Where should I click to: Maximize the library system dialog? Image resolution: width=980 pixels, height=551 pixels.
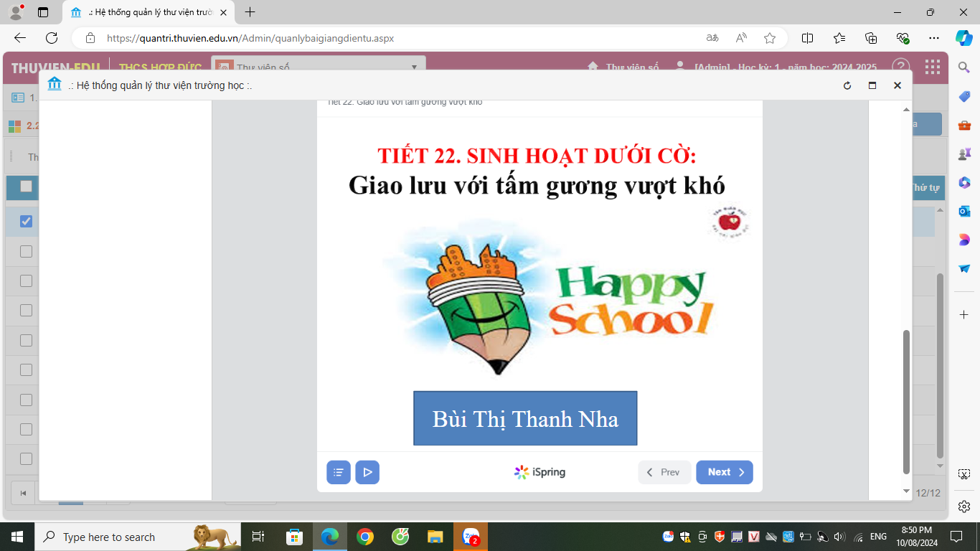click(x=872, y=85)
